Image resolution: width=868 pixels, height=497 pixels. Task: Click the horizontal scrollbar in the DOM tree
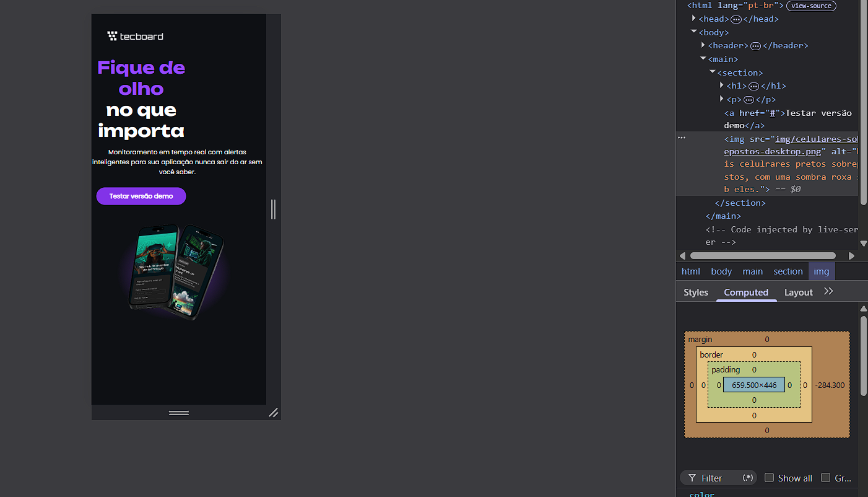coord(763,255)
